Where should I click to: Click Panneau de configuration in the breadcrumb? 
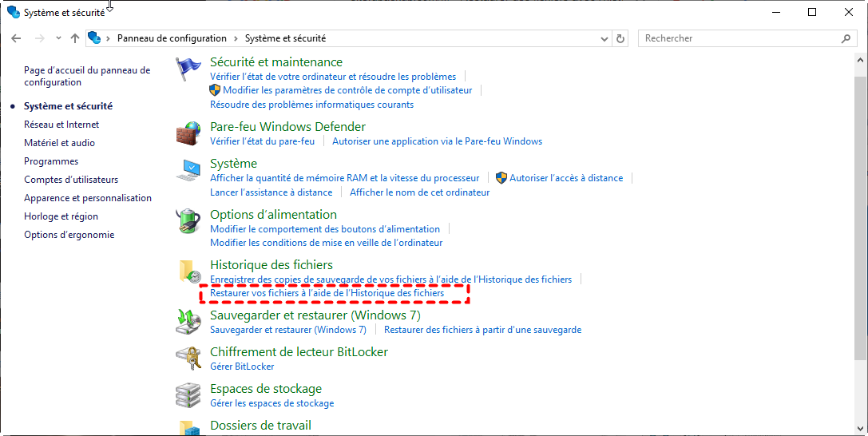[x=172, y=38]
